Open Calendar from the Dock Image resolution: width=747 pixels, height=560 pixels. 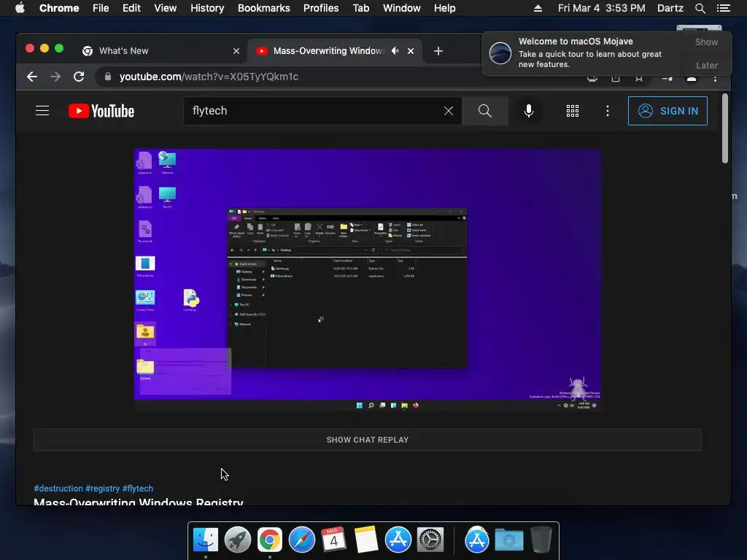tap(333, 540)
